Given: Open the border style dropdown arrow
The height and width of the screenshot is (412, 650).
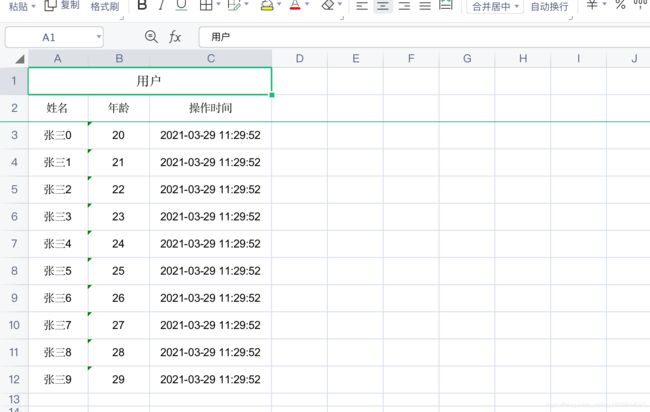Looking at the screenshot, I should pyautogui.click(x=218, y=5).
